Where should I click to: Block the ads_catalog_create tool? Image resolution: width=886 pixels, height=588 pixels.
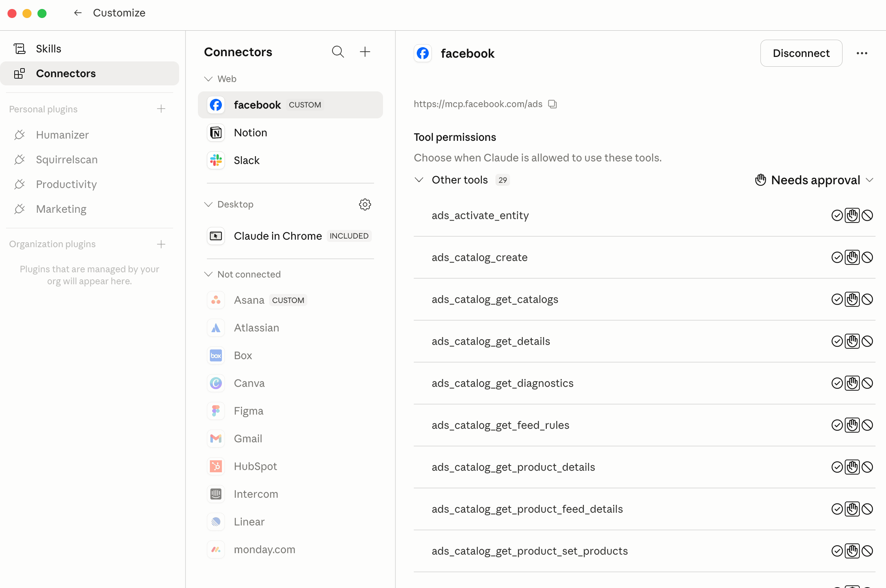tap(867, 258)
